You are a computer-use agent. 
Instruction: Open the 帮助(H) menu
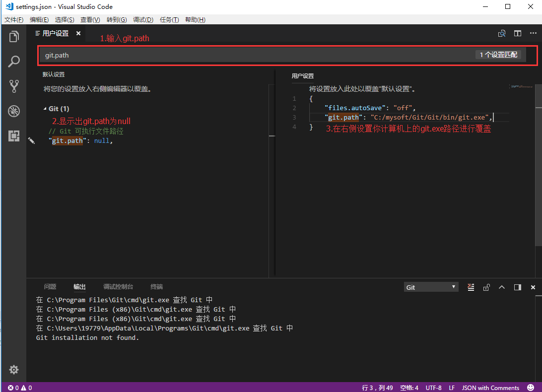coord(195,20)
